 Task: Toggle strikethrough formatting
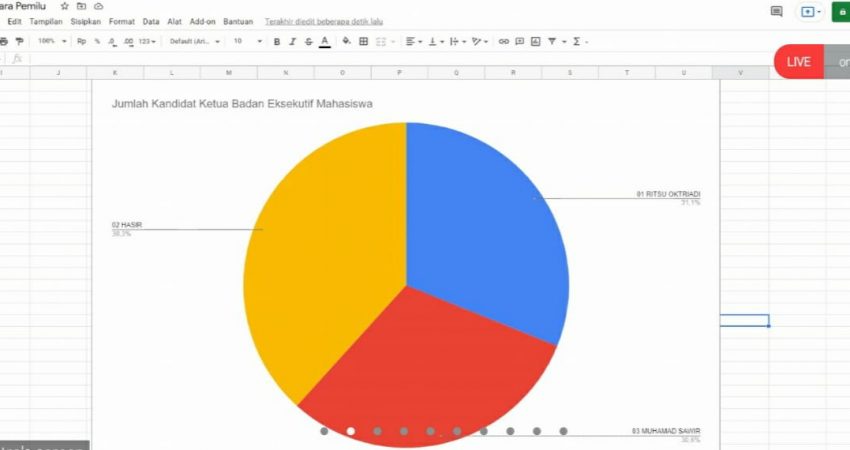point(308,41)
